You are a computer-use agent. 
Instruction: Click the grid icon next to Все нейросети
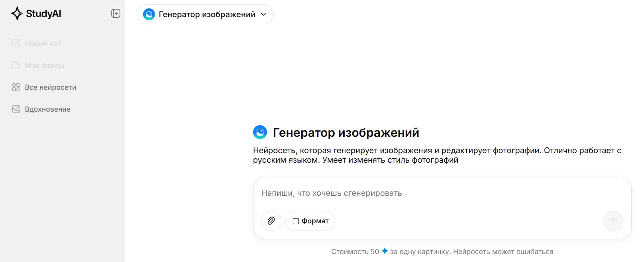coord(16,87)
